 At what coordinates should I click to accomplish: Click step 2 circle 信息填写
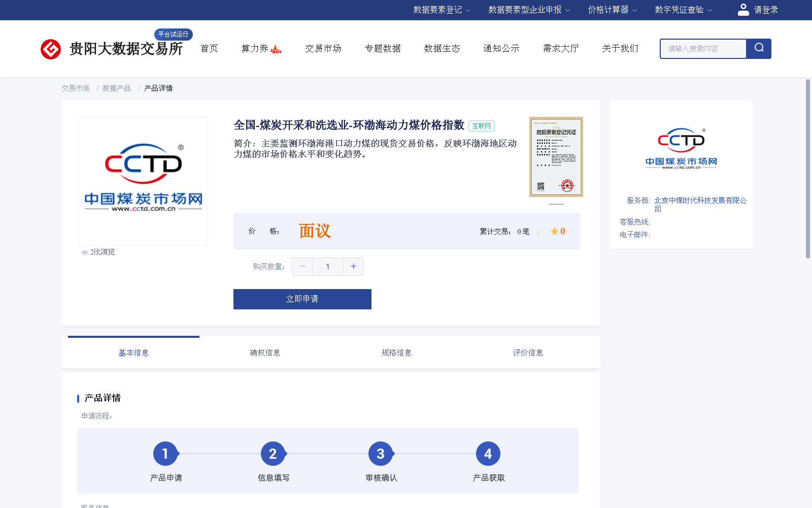point(273,454)
